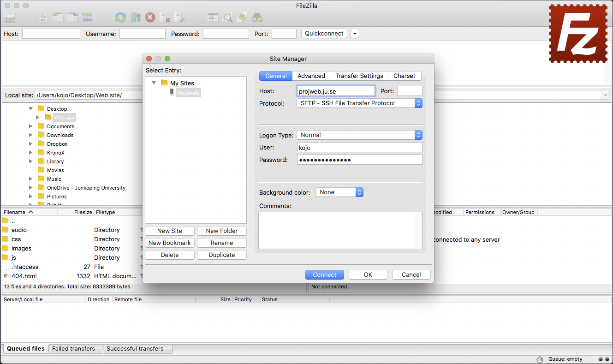613x364 pixels.
Task: Expand the Music folder node
Action: tap(31, 179)
